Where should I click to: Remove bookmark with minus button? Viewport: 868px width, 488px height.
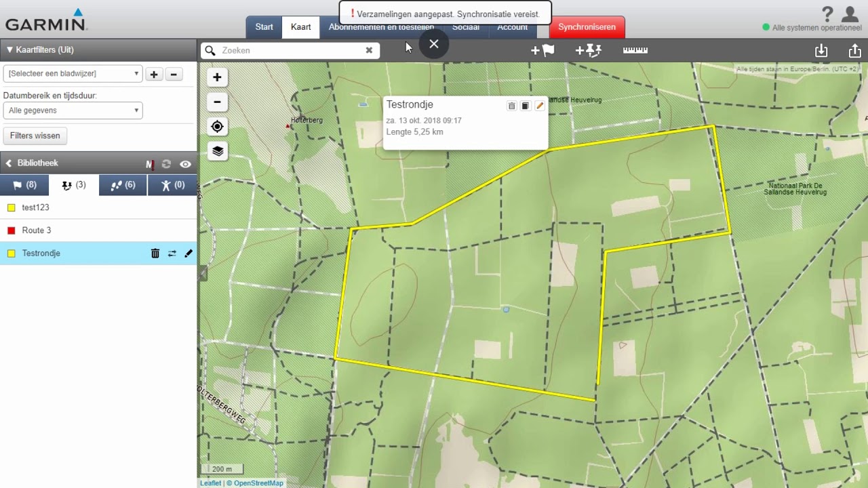tap(174, 75)
